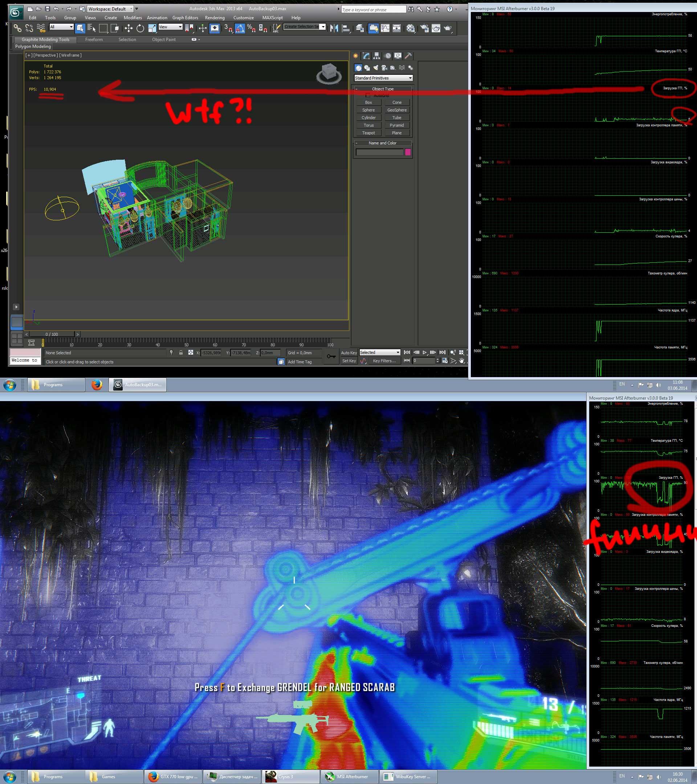
Task: Open the Utilities hammer panel tab
Action: point(408,56)
